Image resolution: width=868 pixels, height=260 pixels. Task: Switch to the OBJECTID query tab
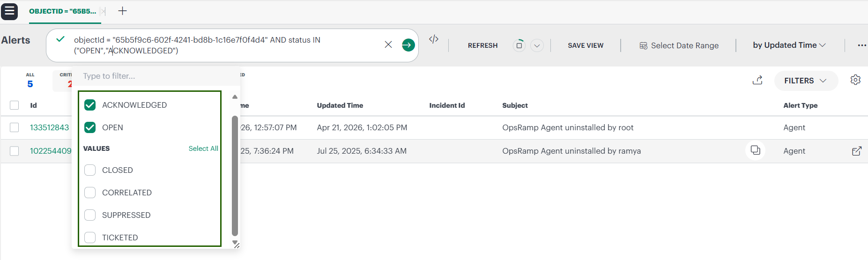[x=62, y=11]
